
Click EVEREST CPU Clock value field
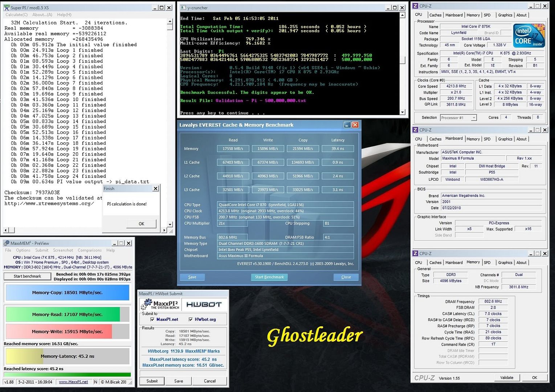point(285,211)
